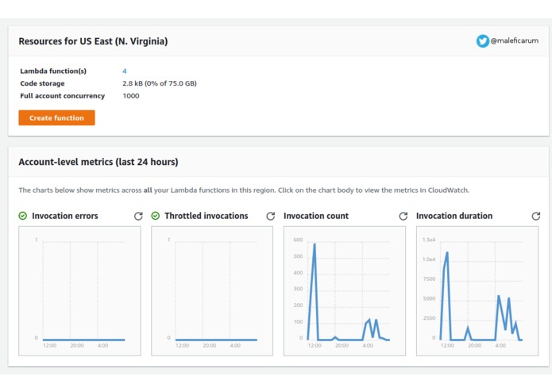Select the Throttled invocations chart title
Viewport: 552px width, 392px height.
[x=207, y=216]
